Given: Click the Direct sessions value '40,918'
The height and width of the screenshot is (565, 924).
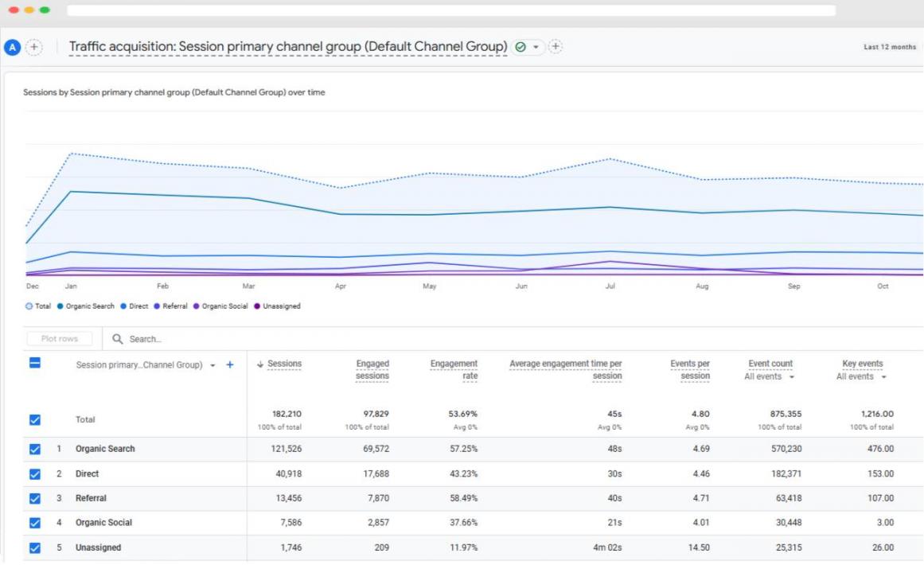Looking at the screenshot, I should 289,473.
